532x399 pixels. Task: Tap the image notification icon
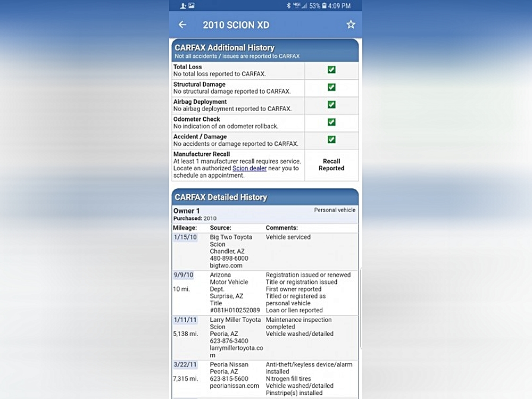pyautogui.click(x=192, y=6)
